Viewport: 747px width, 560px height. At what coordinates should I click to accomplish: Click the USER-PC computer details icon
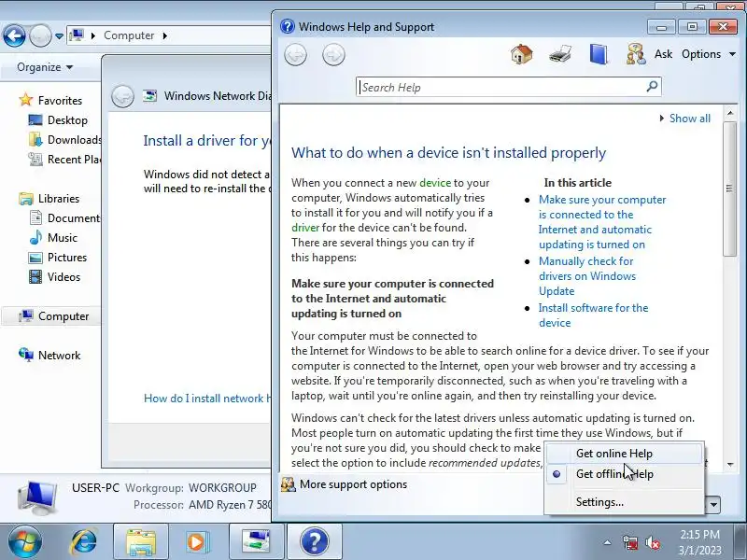coord(38,498)
